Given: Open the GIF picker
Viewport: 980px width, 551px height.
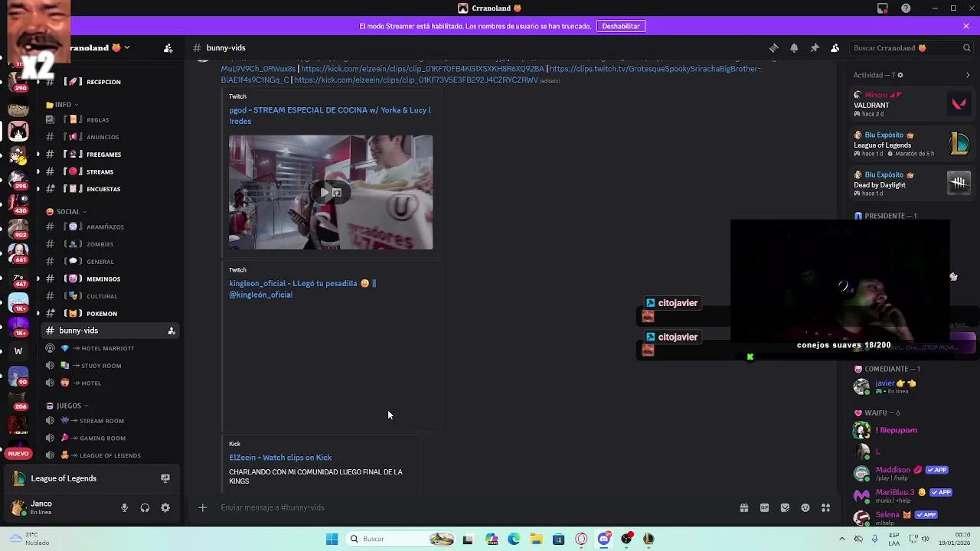Looking at the screenshot, I should click(764, 507).
